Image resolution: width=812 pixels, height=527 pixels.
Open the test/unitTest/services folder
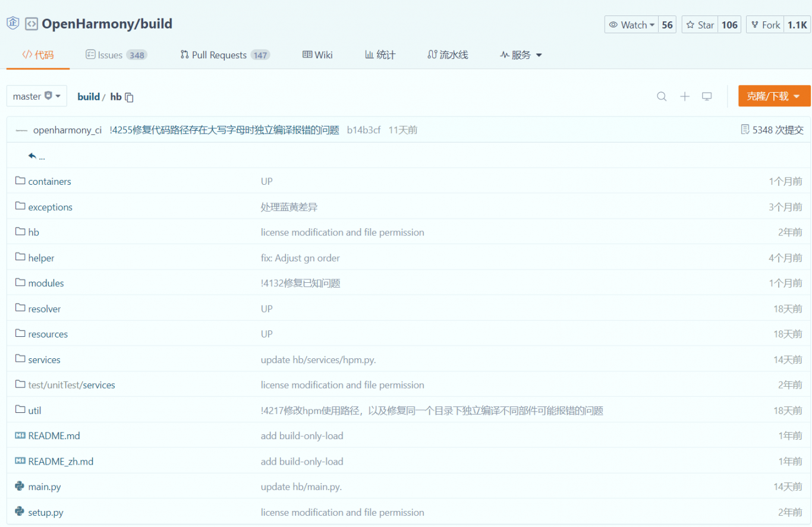click(72, 385)
